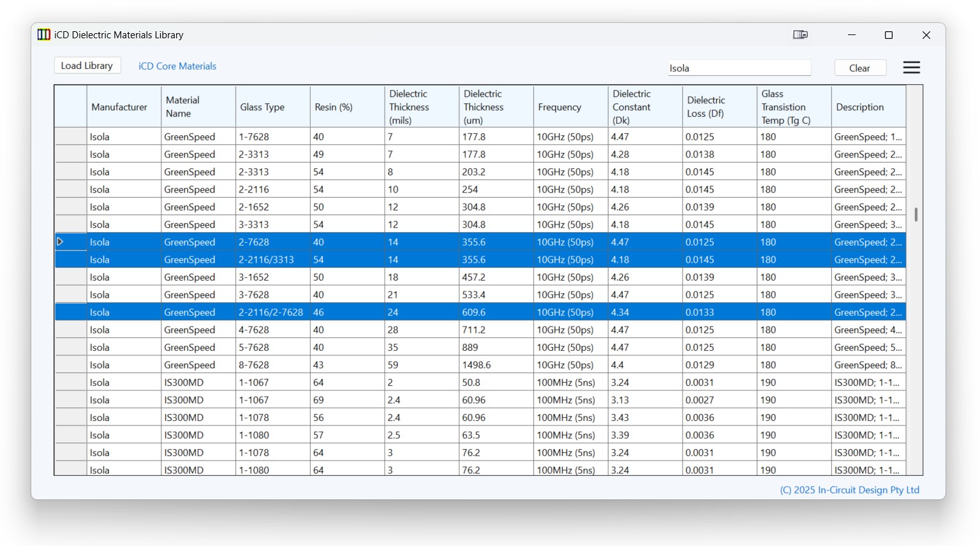
Task: Click glass type cell 2-2116/2-7628
Action: coord(273,312)
